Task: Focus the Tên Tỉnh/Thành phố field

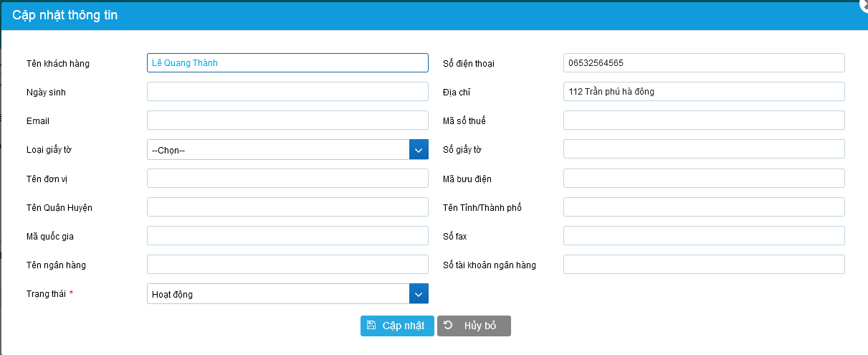Action: click(x=703, y=207)
